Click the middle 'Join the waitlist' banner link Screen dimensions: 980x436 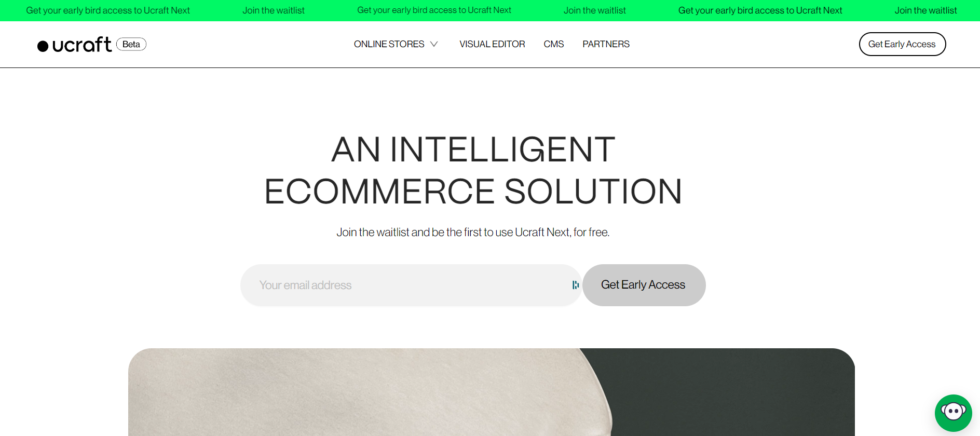(595, 10)
